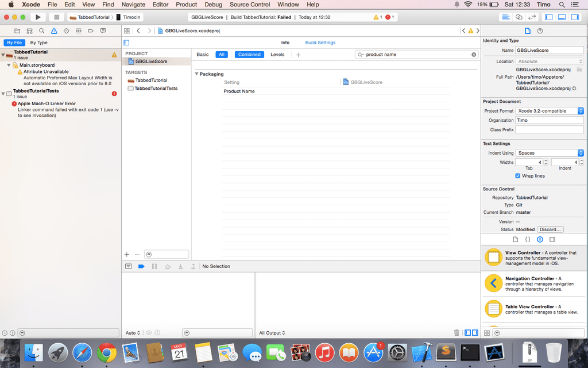Screen dimensions: 588x368
Task: Switch to the Assistant editor
Action: click(519, 17)
